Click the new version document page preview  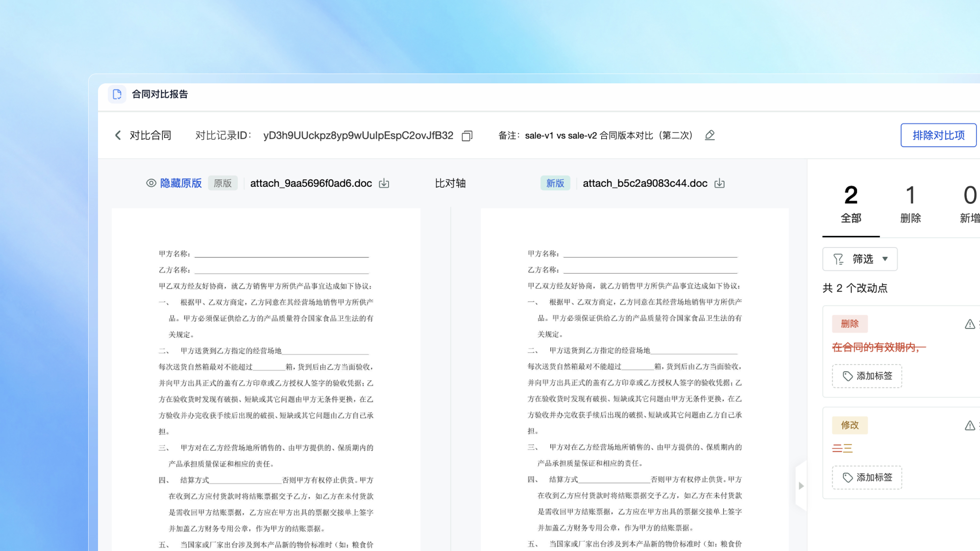[x=635, y=380]
